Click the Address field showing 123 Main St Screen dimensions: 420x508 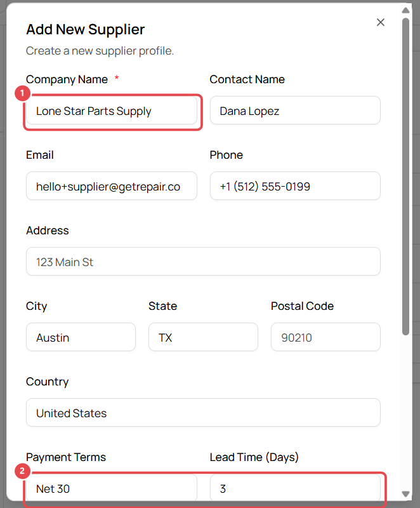[203, 262]
